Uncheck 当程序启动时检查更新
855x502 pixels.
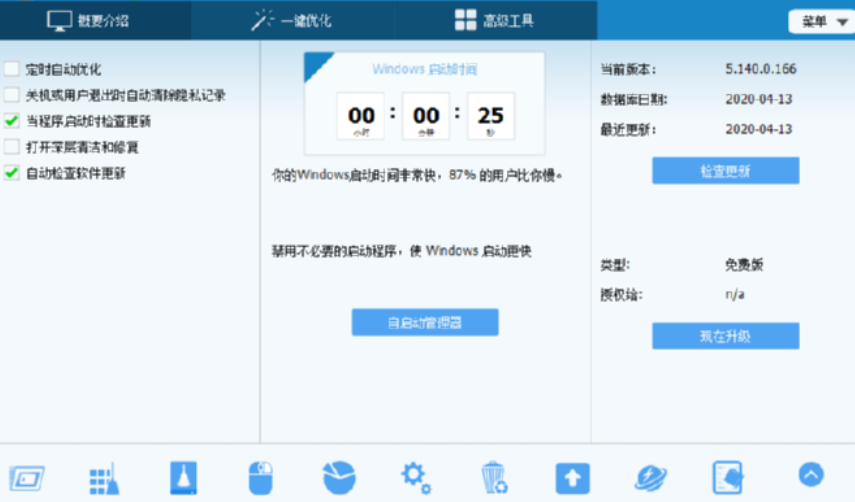tap(11, 121)
